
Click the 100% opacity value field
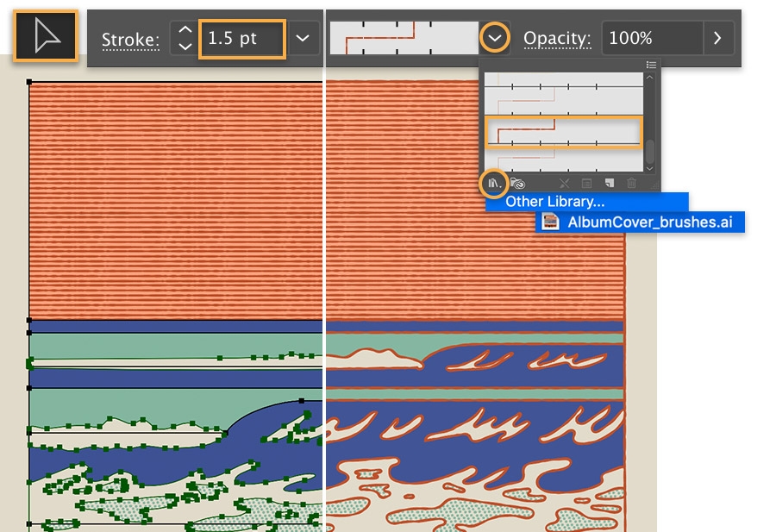click(x=653, y=38)
